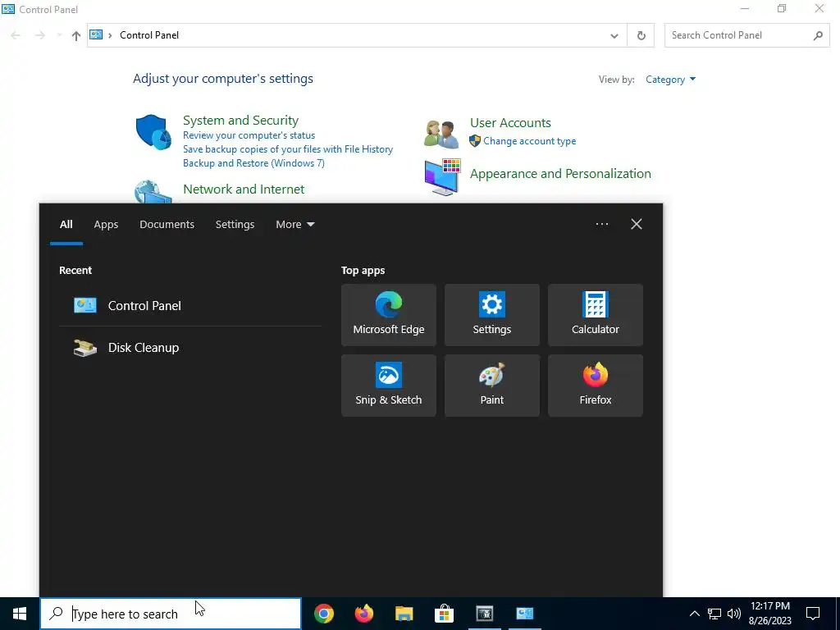Open the taskbar clock and date
This screenshot has width=840, height=630.
tap(769, 614)
